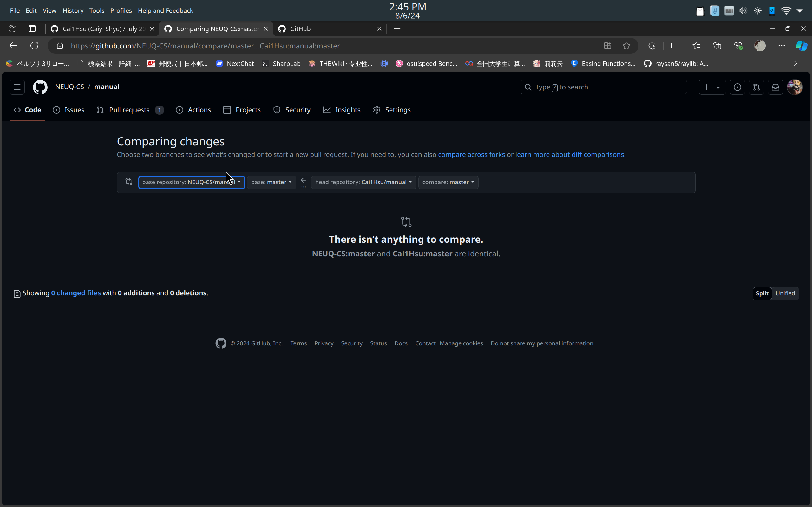Swap base and head with the arrows icon

[x=128, y=182]
